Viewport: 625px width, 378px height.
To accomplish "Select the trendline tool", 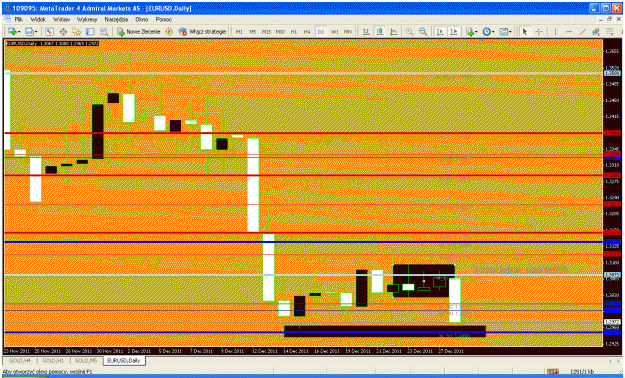I will 583,32.
